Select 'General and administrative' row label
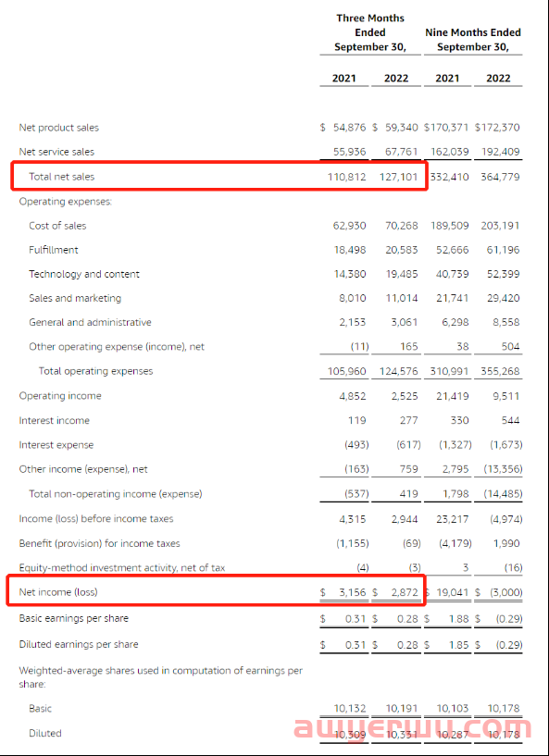Viewport: 549px width, 756px height. pyautogui.click(x=90, y=322)
